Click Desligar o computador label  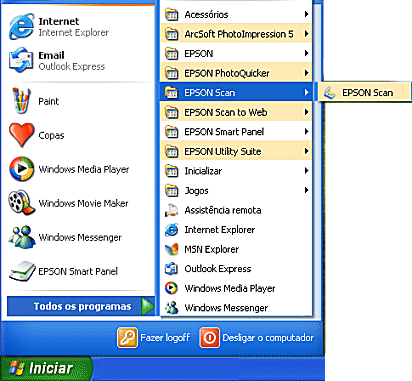coord(268,338)
